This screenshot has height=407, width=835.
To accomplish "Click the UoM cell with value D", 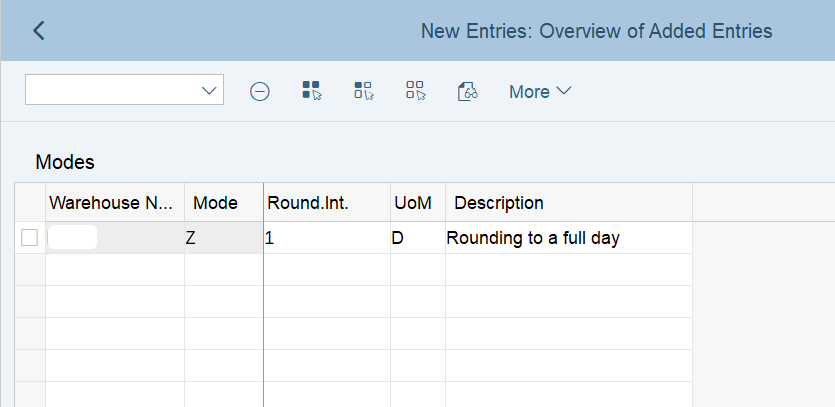I will pos(418,238).
